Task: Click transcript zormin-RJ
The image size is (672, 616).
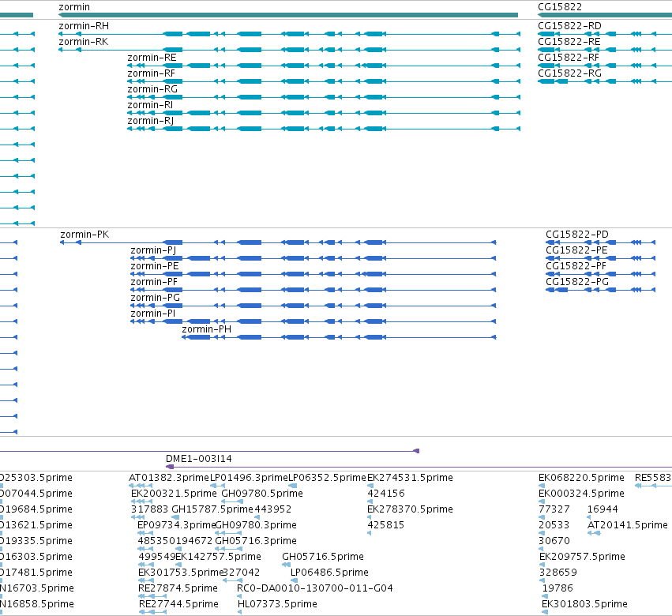Action: pyautogui.click(x=150, y=122)
